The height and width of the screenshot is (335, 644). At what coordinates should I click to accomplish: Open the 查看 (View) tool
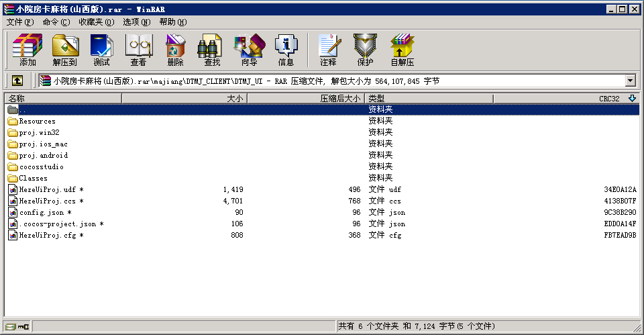pos(138,50)
